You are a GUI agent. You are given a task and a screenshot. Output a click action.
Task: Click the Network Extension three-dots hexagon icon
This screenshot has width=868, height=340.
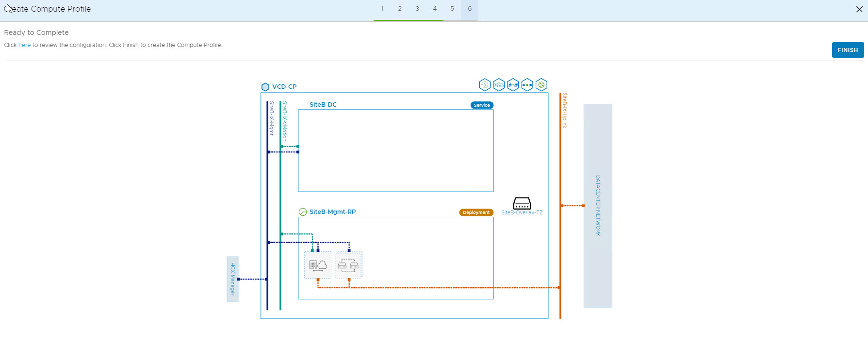(x=527, y=85)
